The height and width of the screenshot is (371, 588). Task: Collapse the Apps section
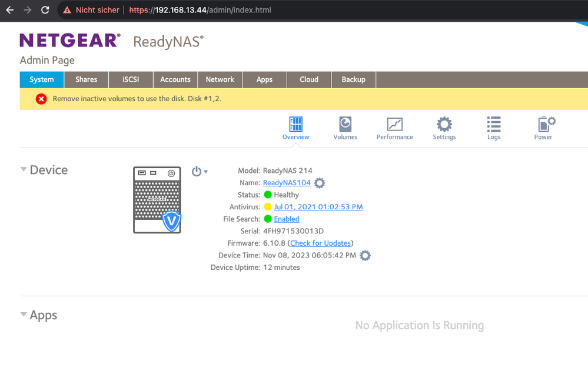[24, 315]
